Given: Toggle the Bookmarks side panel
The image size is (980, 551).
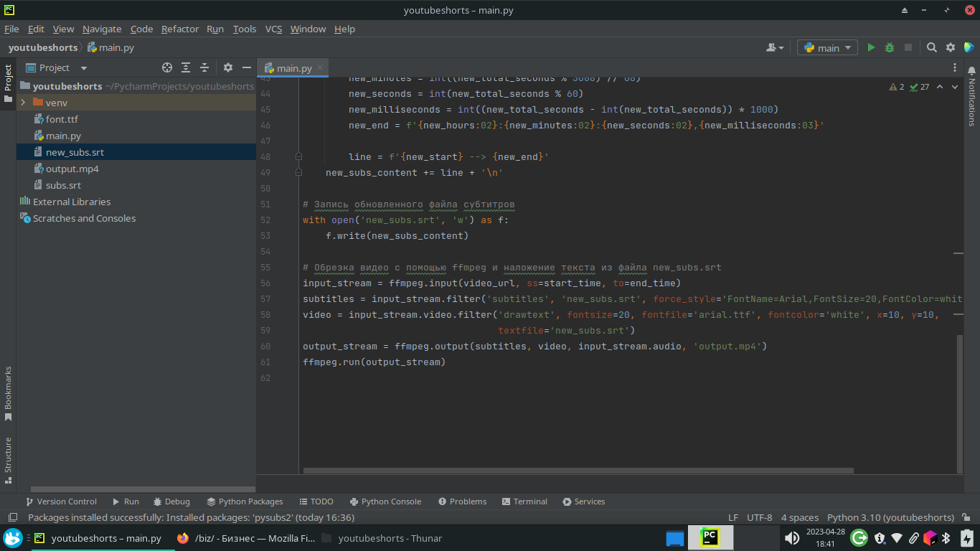Looking at the screenshot, I should [8, 393].
